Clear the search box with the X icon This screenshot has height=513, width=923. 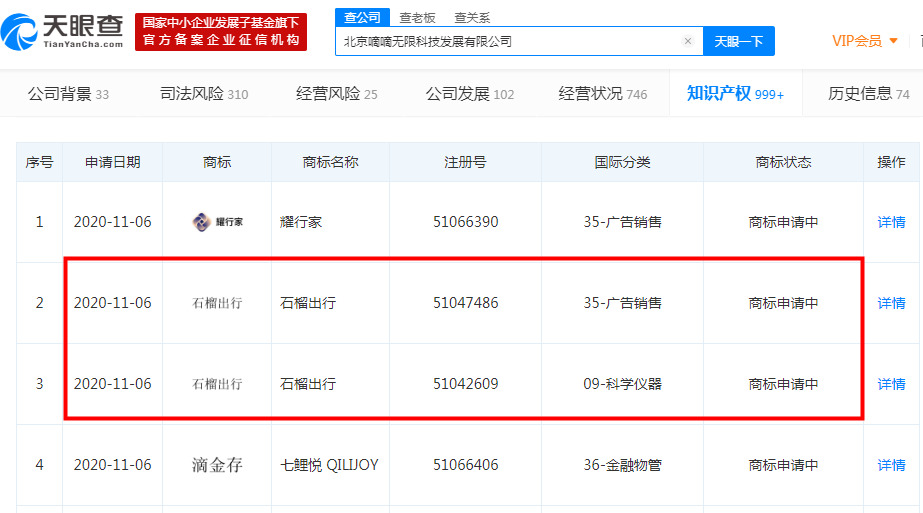pyautogui.click(x=688, y=41)
